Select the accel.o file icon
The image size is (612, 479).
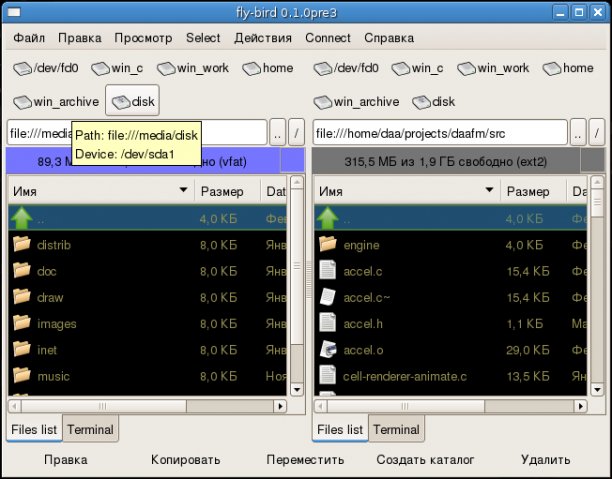tap(328, 349)
